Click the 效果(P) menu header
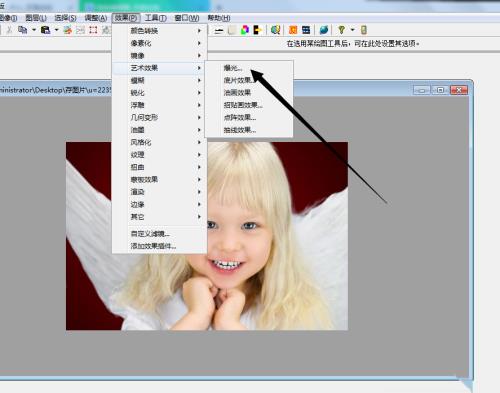Image resolution: width=500 pixels, height=393 pixels. 126,18
